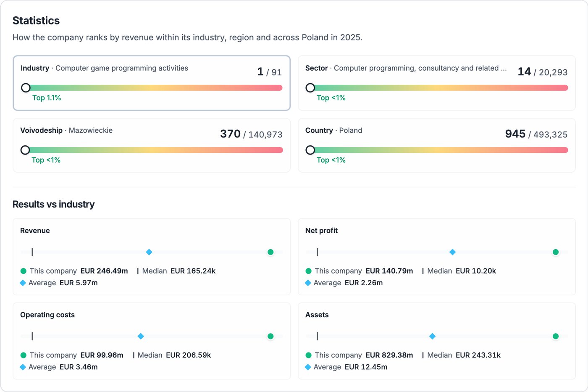This screenshot has height=392, width=588.
Task: Click the Sector rank bar handle
Action: [x=310, y=88]
